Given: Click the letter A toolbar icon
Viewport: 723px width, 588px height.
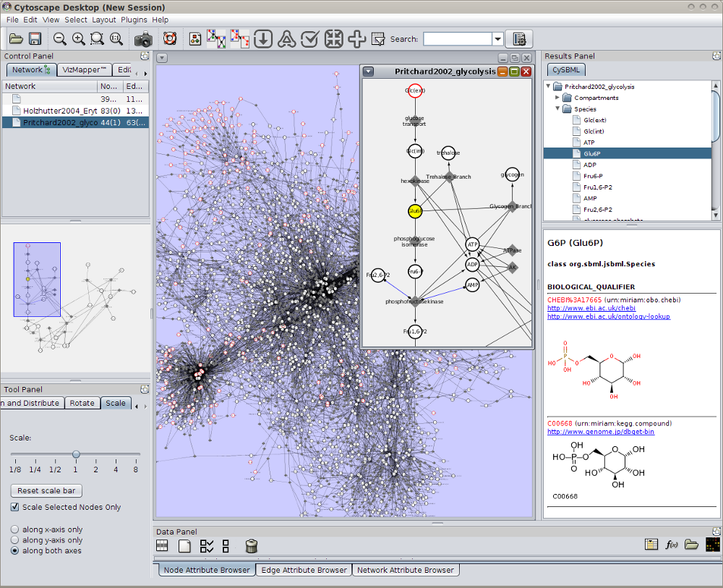Looking at the screenshot, I should pos(287,39).
